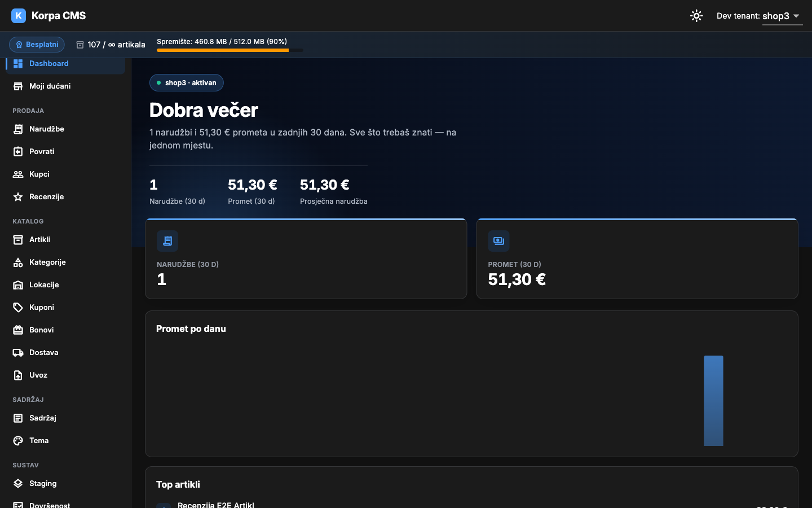Click the Narudžbe receipt icon in sidebar
812x508 pixels.
click(x=18, y=129)
